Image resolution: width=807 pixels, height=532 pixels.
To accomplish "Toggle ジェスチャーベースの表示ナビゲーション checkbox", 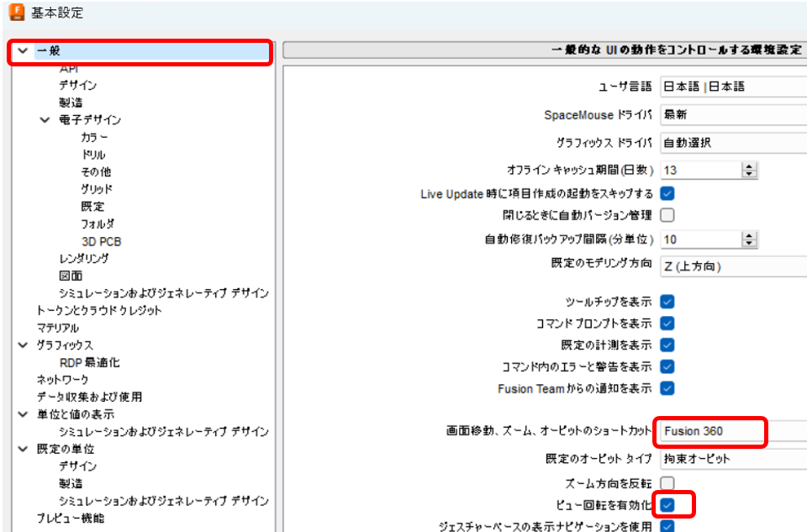I will pyautogui.click(x=667, y=526).
